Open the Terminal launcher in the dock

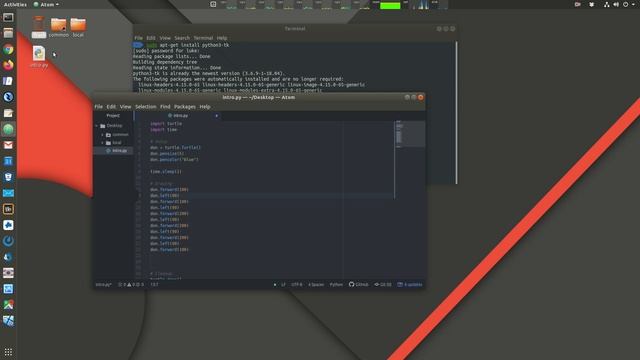pos(8,18)
